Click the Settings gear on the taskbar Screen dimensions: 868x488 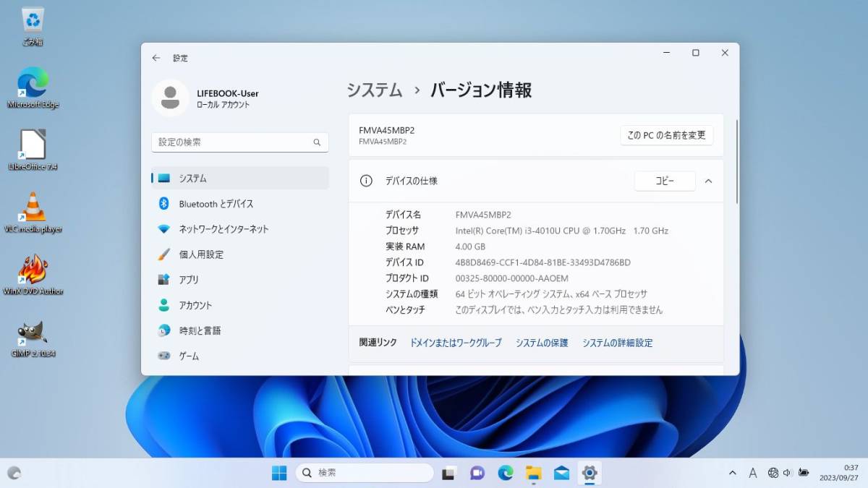590,473
